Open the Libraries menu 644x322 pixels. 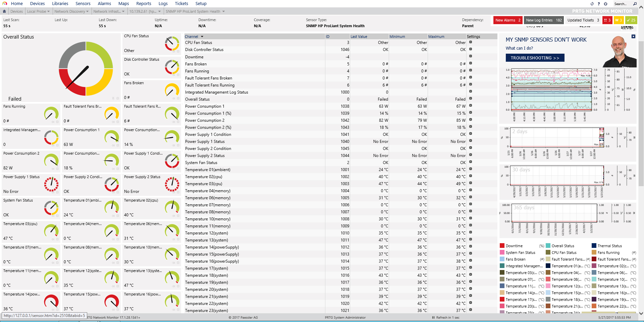60,4
